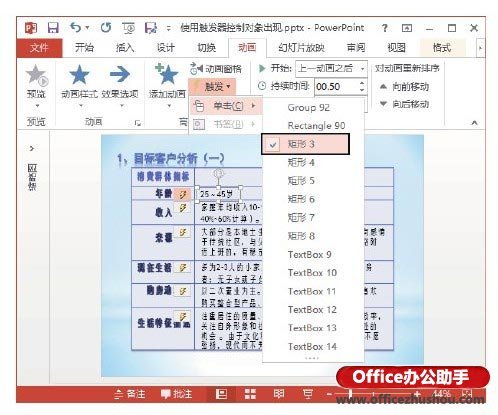Open the 幻灯片放映 tab

(x=301, y=48)
